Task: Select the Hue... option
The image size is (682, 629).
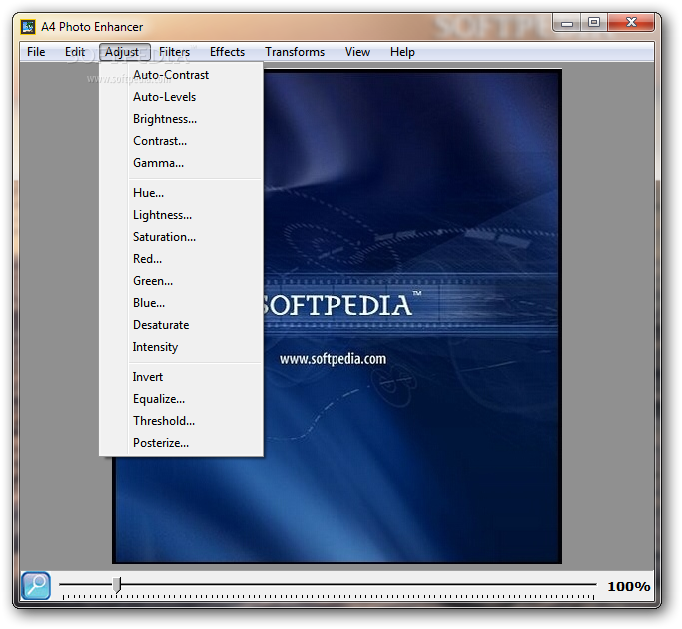Action: (182, 193)
